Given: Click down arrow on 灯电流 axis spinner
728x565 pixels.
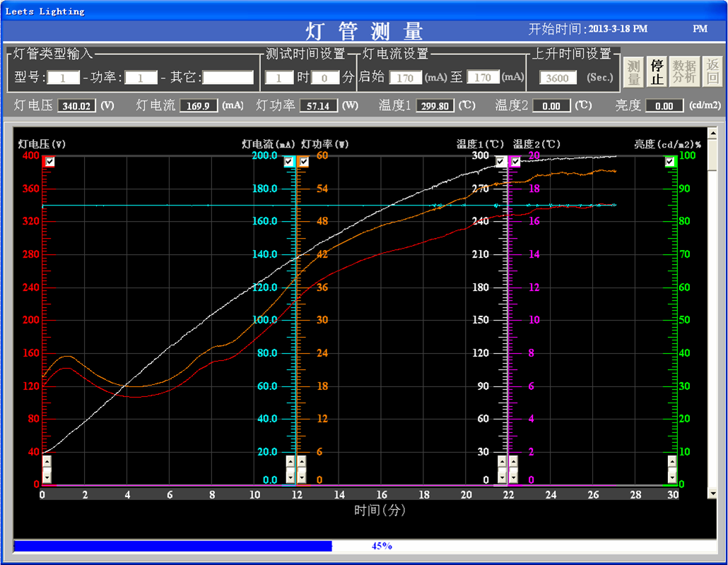Looking at the screenshot, I should click(x=290, y=476).
